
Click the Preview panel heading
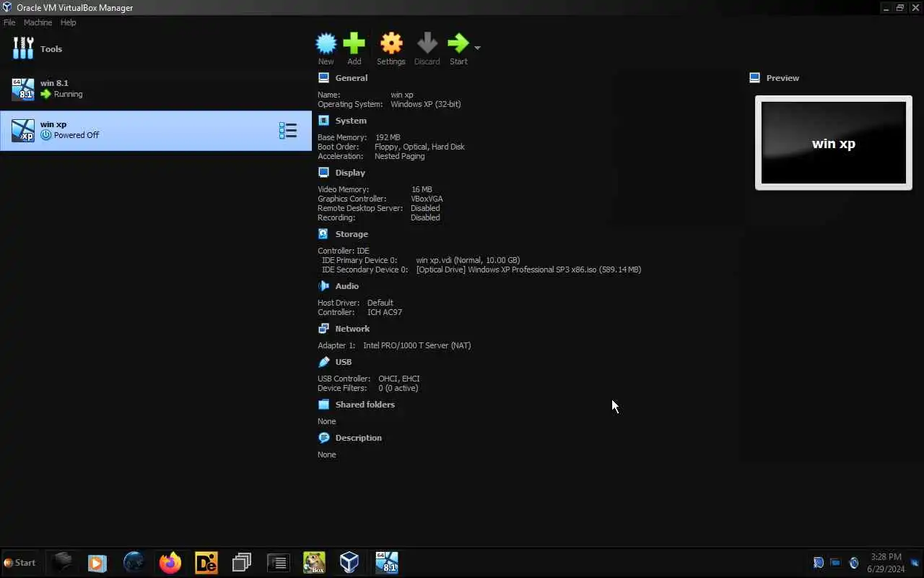[783, 78]
